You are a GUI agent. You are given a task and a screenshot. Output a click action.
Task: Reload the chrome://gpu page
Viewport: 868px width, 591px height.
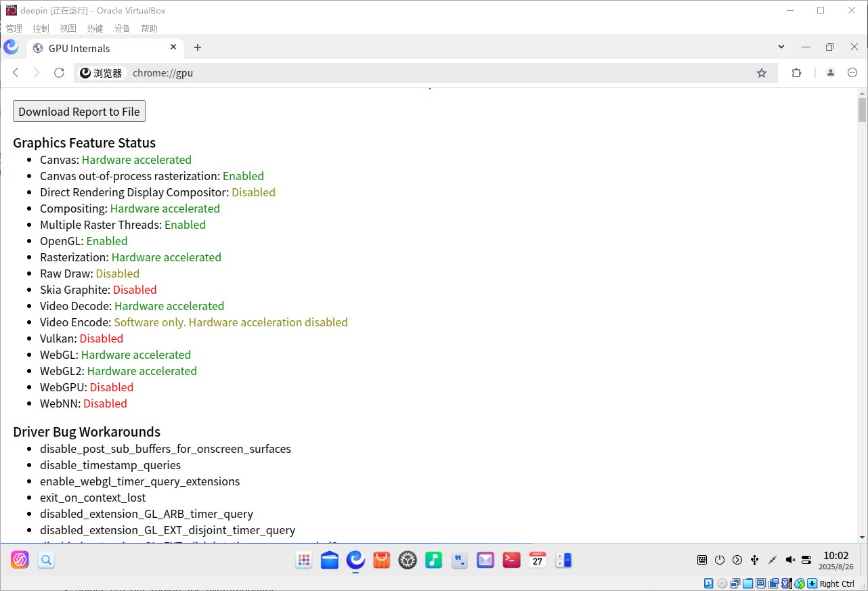point(59,72)
